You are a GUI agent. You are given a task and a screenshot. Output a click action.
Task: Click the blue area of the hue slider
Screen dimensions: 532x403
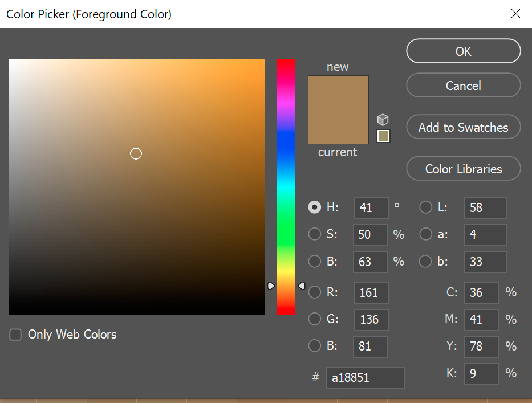click(286, 149)
